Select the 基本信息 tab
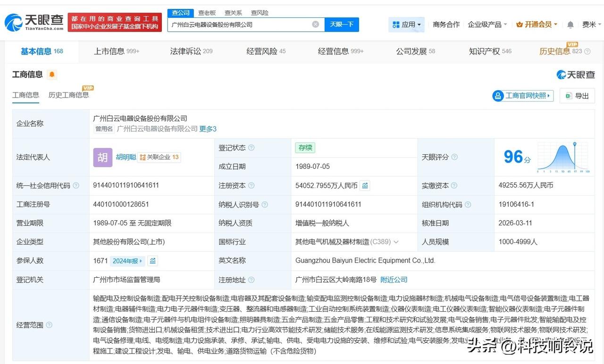Viewport: 604px width, 364px height. (x=42, y=51)
